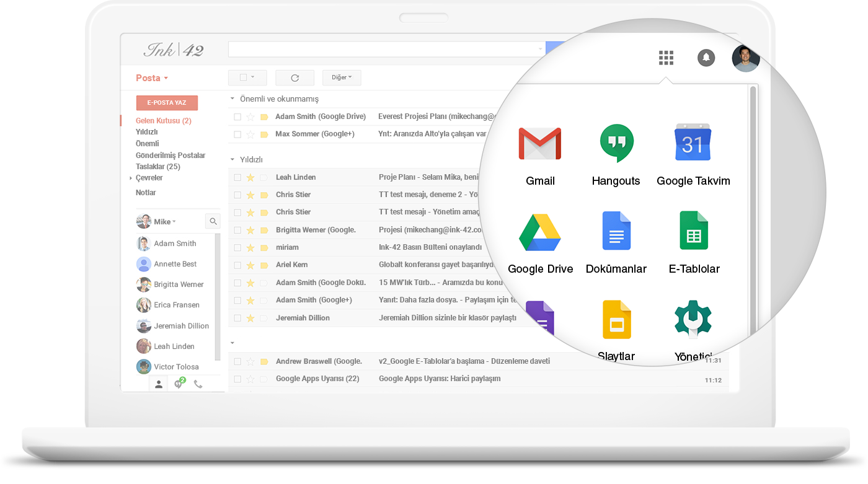868x484 pixels.
Task: Open chat with Victor Tolosa
Action: 168,367
